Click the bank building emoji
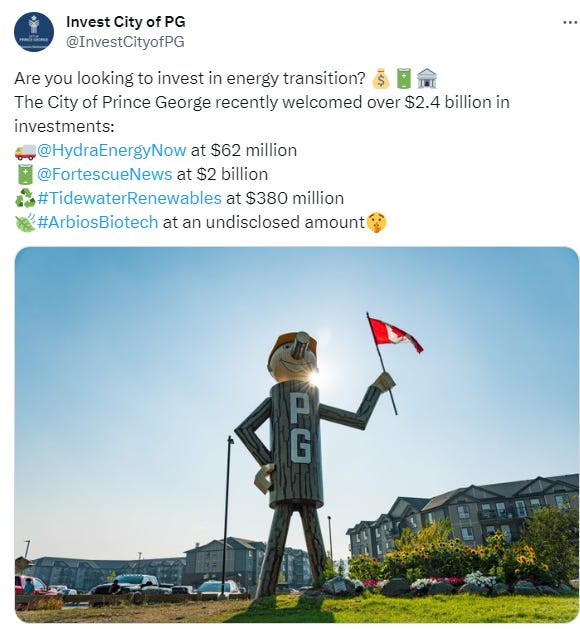Screen dimensions: 580x629 (x=427, y=78)
